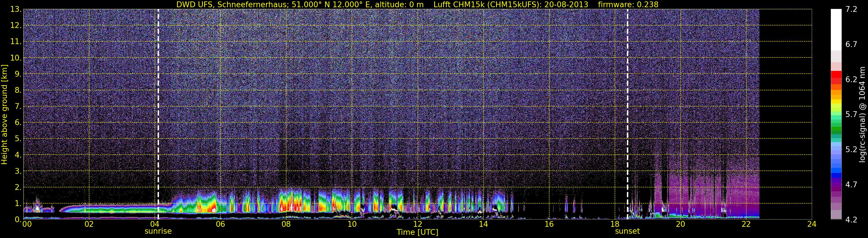This screenshot has width=868, height=238.
Task: Click the colorbar value '4.7'
Action: (851, 184)
